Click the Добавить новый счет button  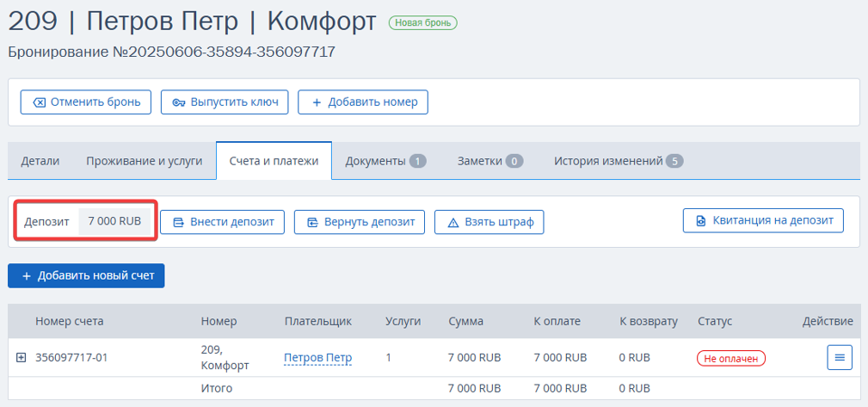(x=86, y=275)
